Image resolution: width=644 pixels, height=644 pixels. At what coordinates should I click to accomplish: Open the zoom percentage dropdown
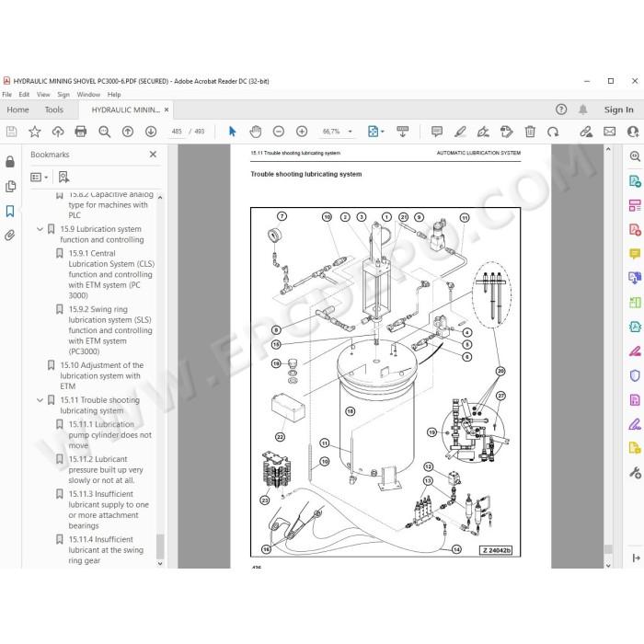(351, 132)
